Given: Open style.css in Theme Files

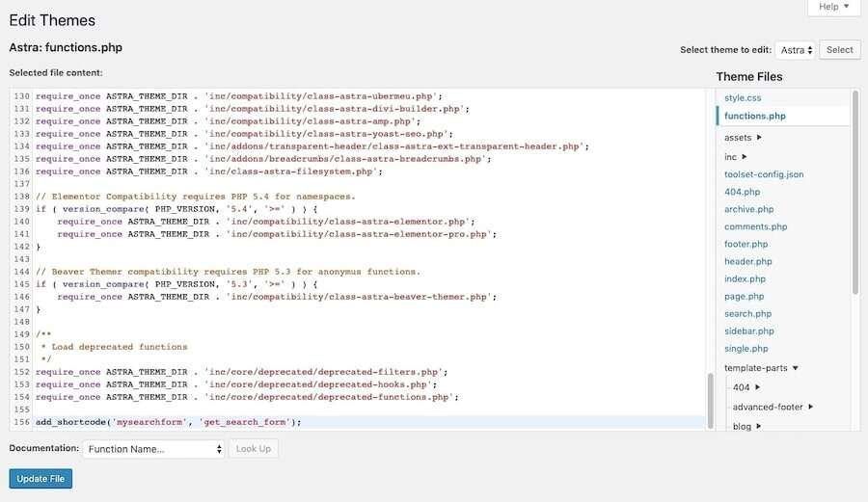Looking at the screenshot, I should (743, 98).
